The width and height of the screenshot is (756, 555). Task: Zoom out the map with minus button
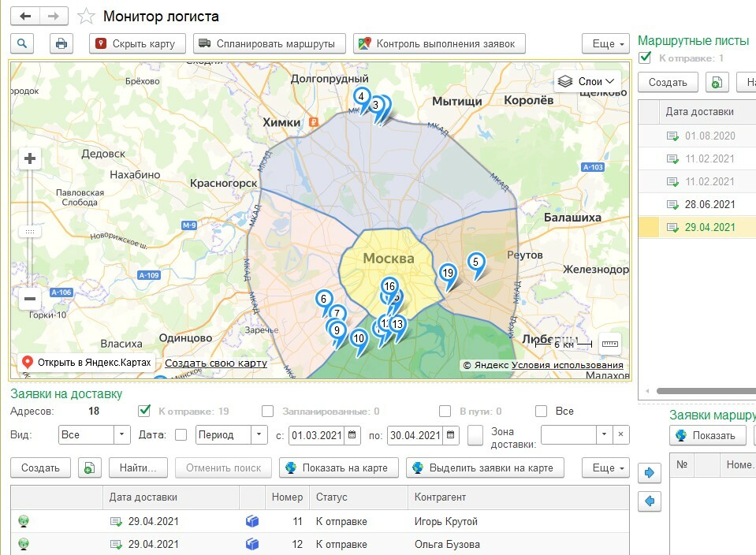click(x=30, y=299)
